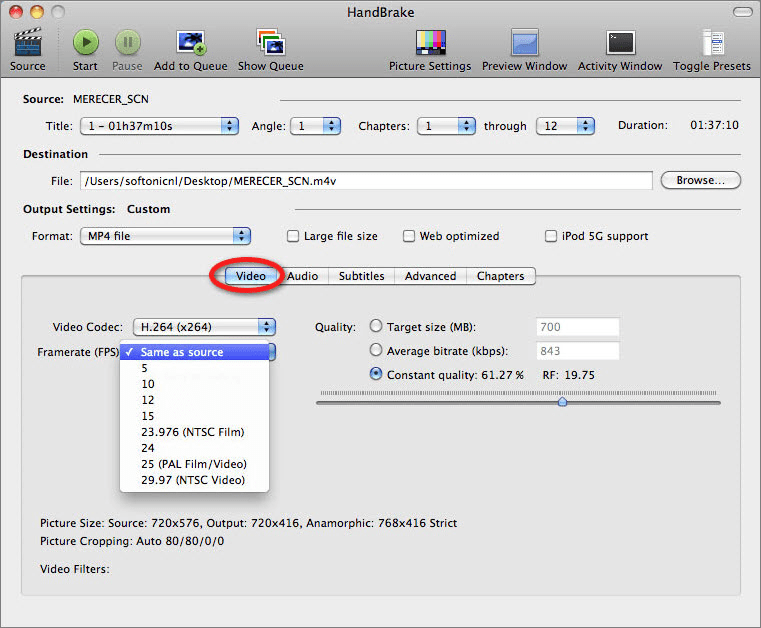Viewport: 761px width, 628px height.
Task: Click the RF: 19.75 value
Action: tap(568, 375)
